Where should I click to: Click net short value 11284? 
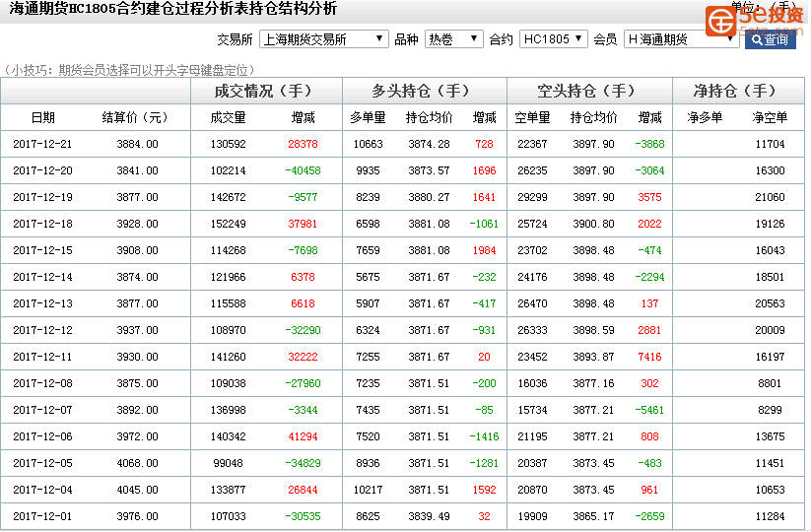[770, 516]
